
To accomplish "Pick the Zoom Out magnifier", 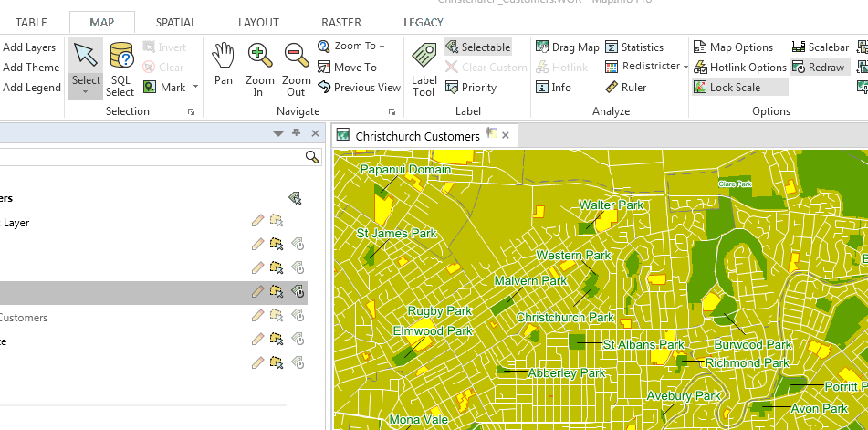I will 296,69.
